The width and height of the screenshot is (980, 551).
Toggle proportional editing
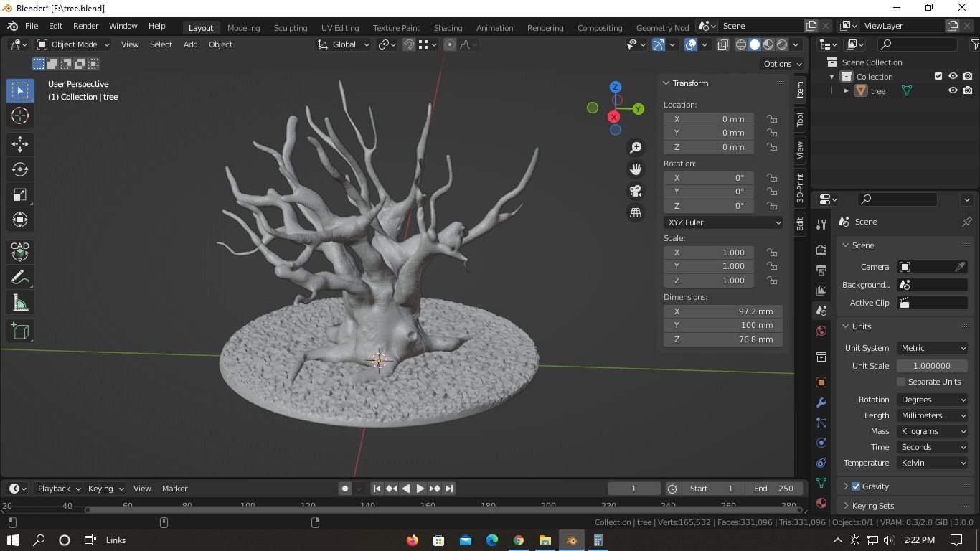pos(450,44)
